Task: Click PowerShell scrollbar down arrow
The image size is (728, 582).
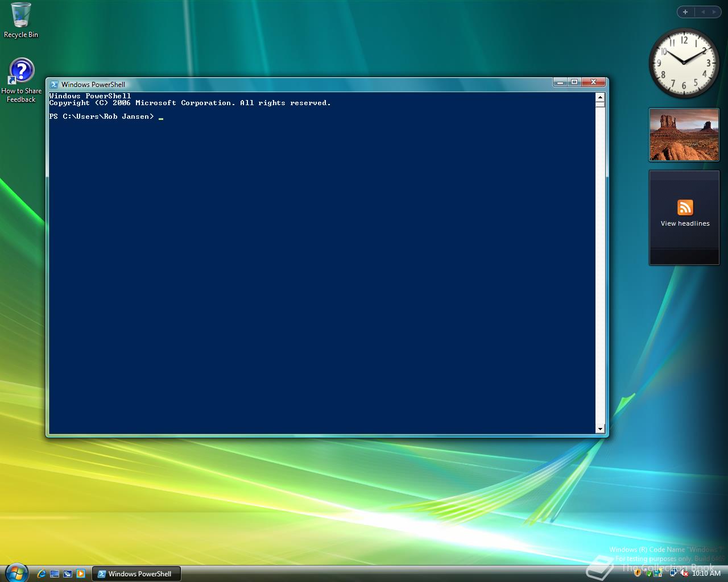Action: point(600,429)
